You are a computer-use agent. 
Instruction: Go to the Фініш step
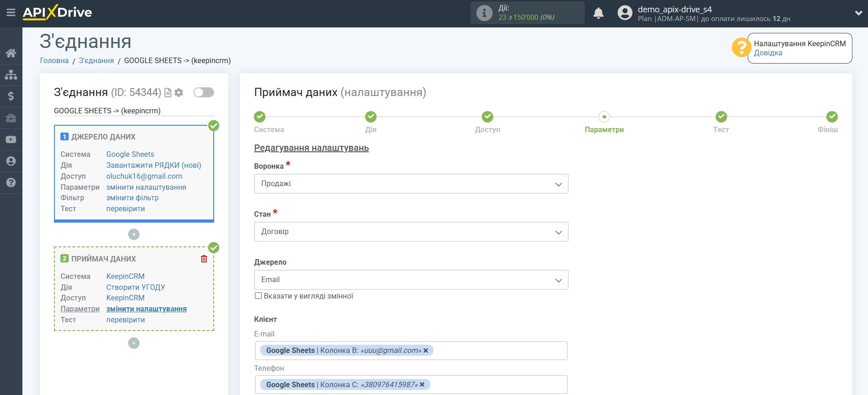point(832,117)
